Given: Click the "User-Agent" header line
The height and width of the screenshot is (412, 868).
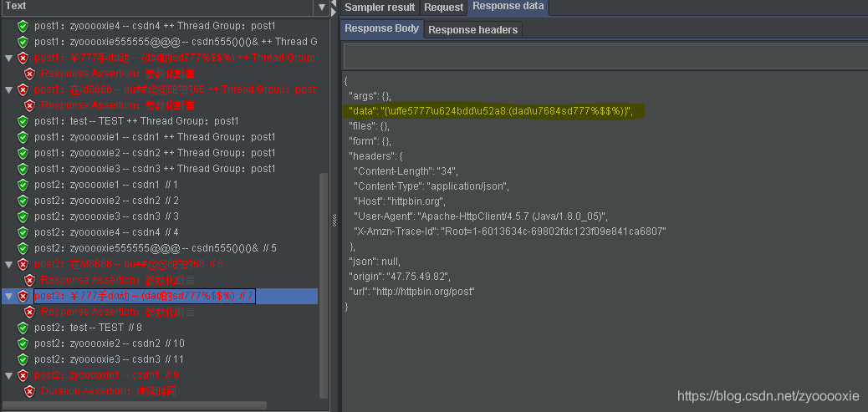Looking at the screenshot, I should [481, 216].
